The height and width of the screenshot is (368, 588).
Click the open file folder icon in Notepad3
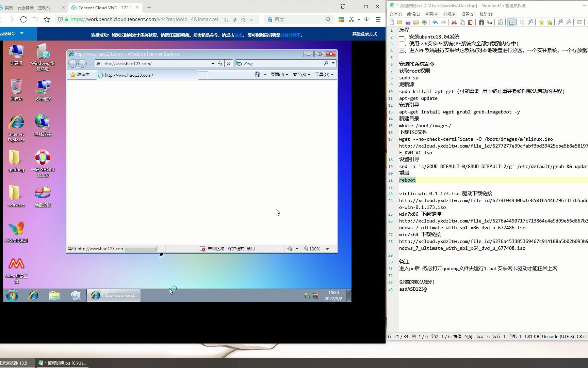(400, 22)
